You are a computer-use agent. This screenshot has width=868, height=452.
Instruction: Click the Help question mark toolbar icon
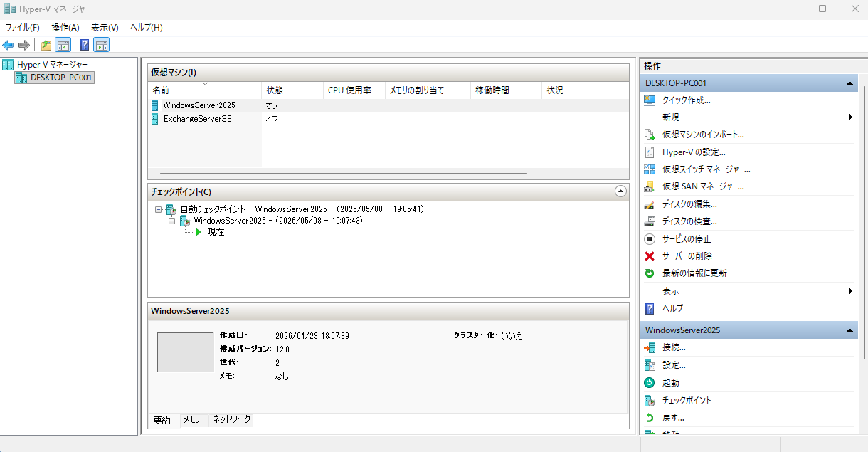[85, 46]
